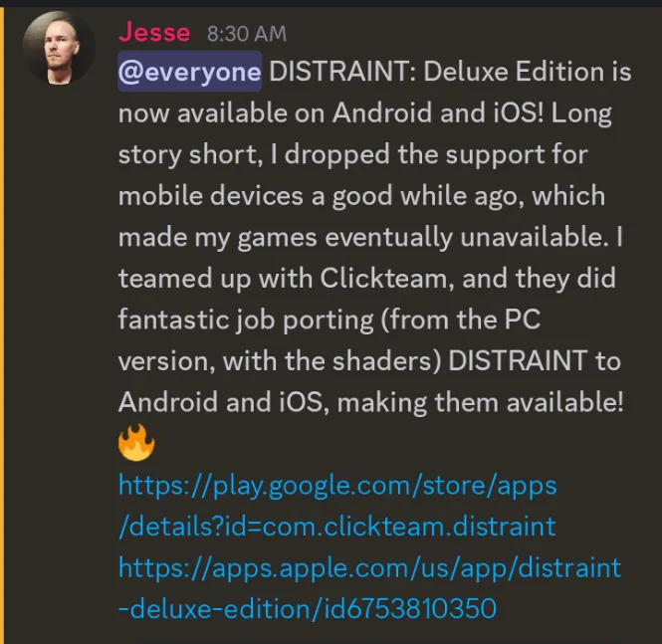Select the @everyone mention tag
Screen dimensions: 662x644
[x=189, y=72]
